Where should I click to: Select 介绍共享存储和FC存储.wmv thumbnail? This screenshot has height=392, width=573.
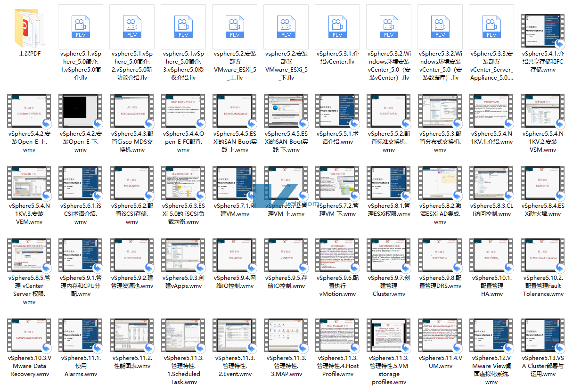pyautogui.click(x=543, y=31)
